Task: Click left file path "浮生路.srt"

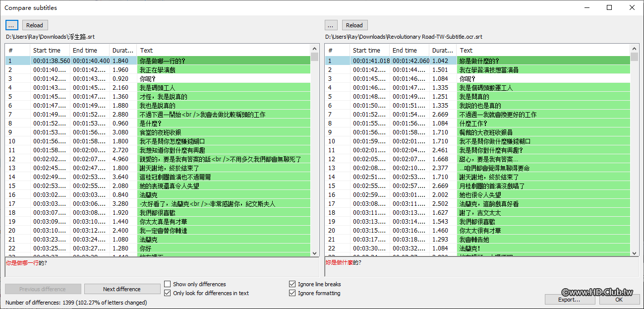Action: [50, 37]
